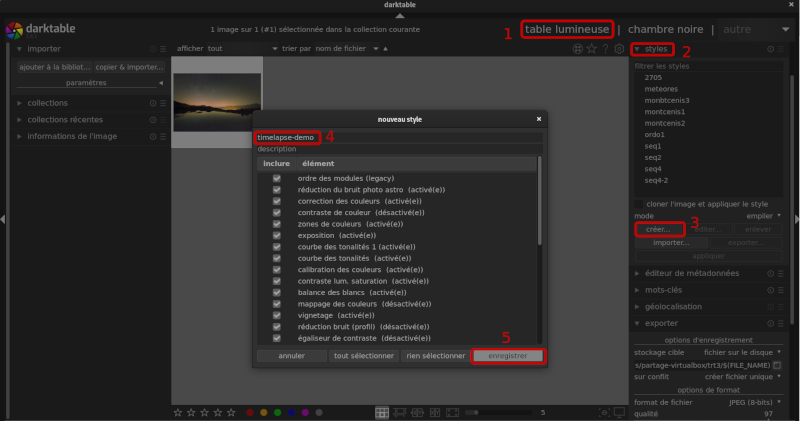This screenshot has width=800, height=421.
Task: Open format de fichier dropdown
Action: [708, 402]
